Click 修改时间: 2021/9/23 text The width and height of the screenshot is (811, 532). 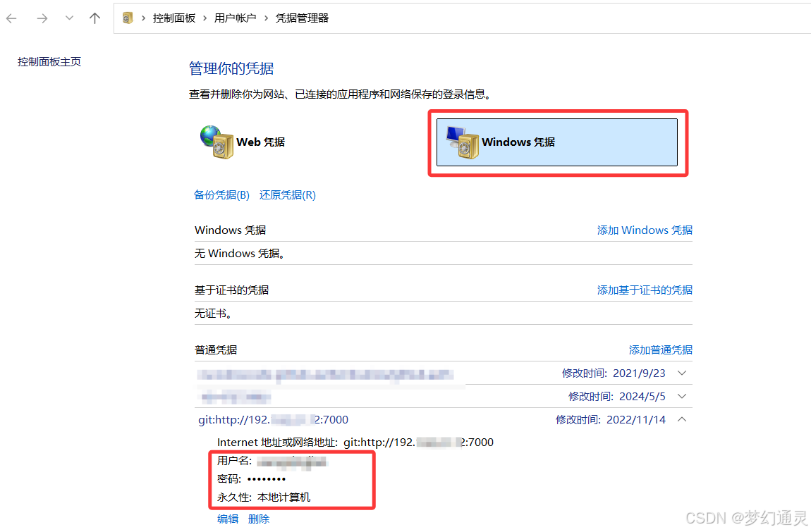pyautogui.click(x=614, y=373)
